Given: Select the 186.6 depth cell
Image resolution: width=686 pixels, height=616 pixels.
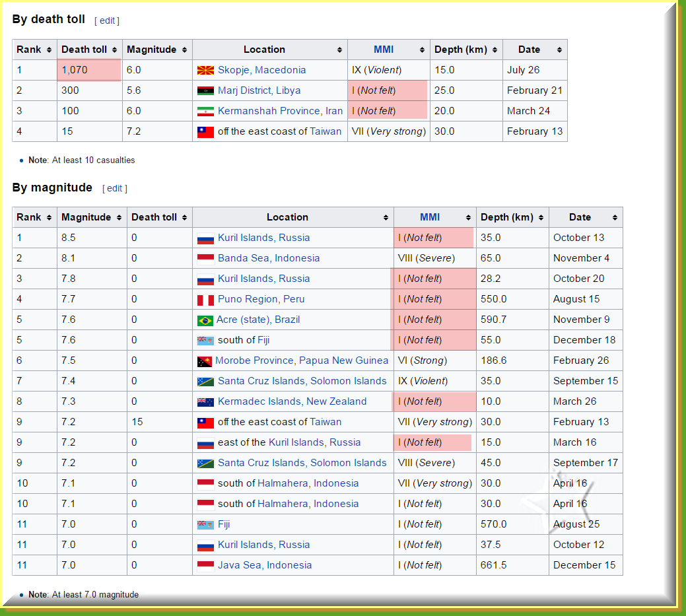Looking at the screenshot, I should (x=512, y=360).
